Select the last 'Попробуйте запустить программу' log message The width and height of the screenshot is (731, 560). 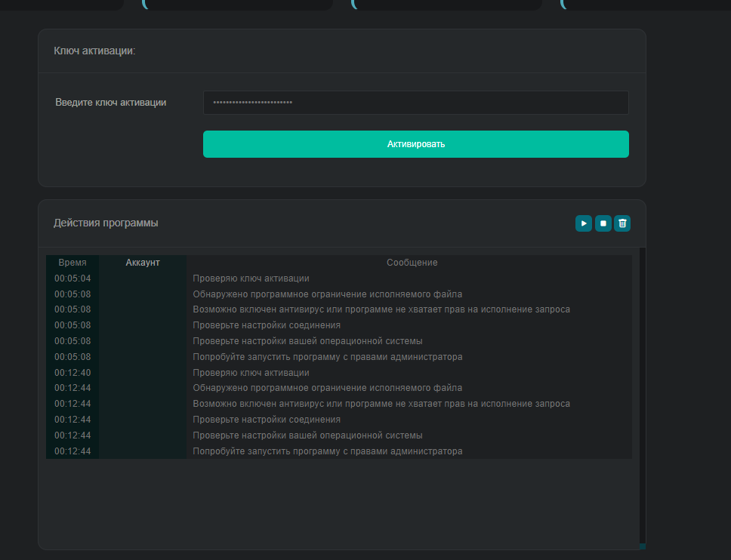327,451
